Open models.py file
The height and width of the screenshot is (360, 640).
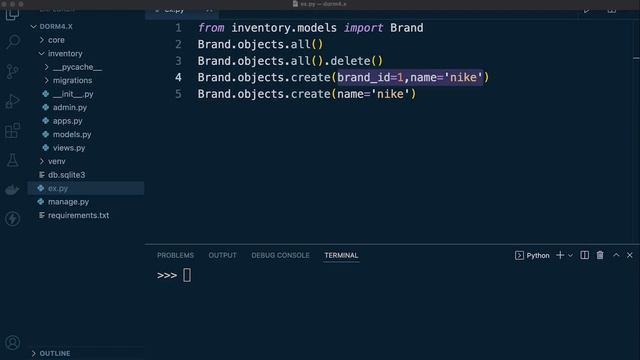(72, 134)
